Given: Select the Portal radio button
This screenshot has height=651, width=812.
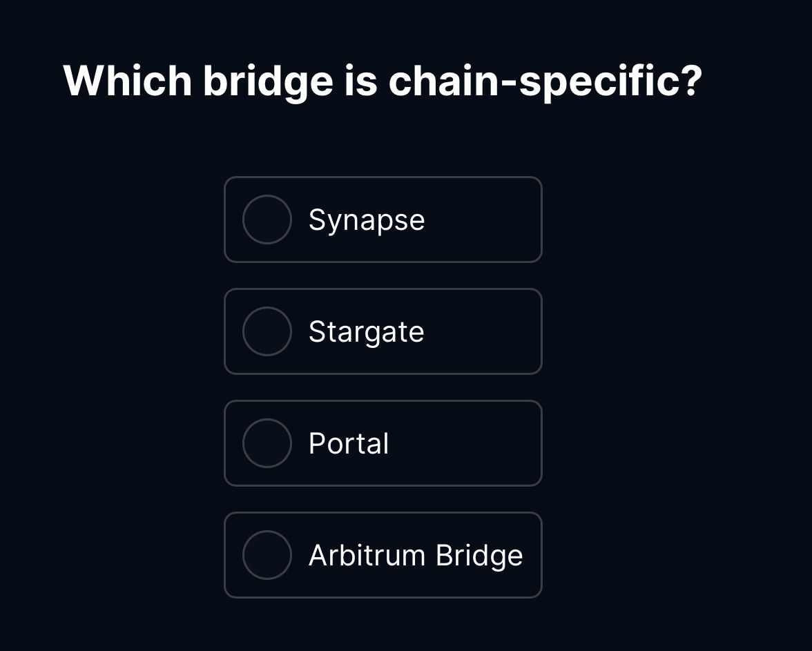Looking at the screenshot, I should pos(267,443).
